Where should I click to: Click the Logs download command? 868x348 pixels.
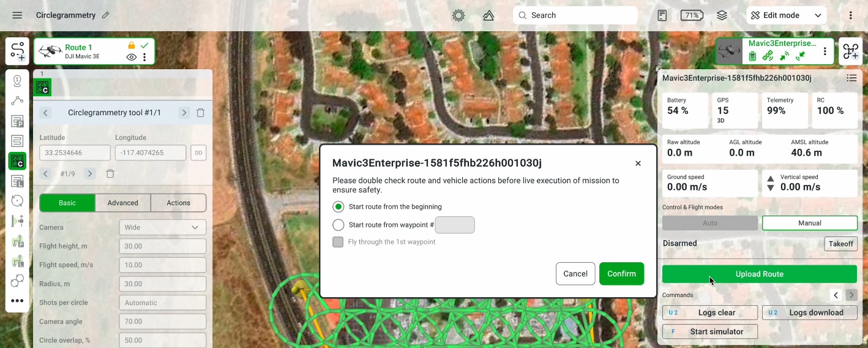[810, 312]
